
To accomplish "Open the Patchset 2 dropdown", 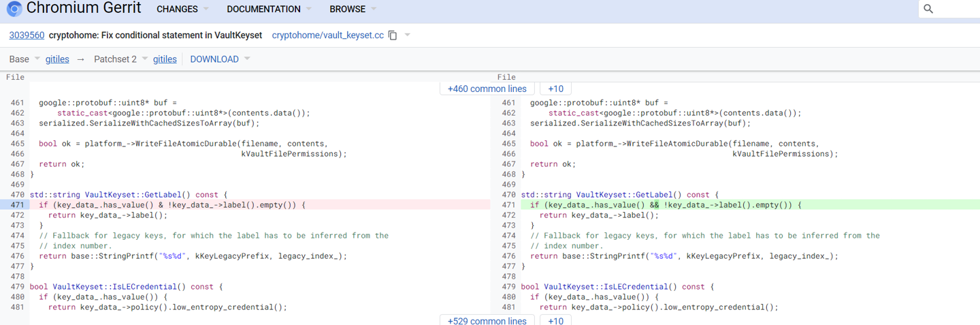I will point(120,59).
